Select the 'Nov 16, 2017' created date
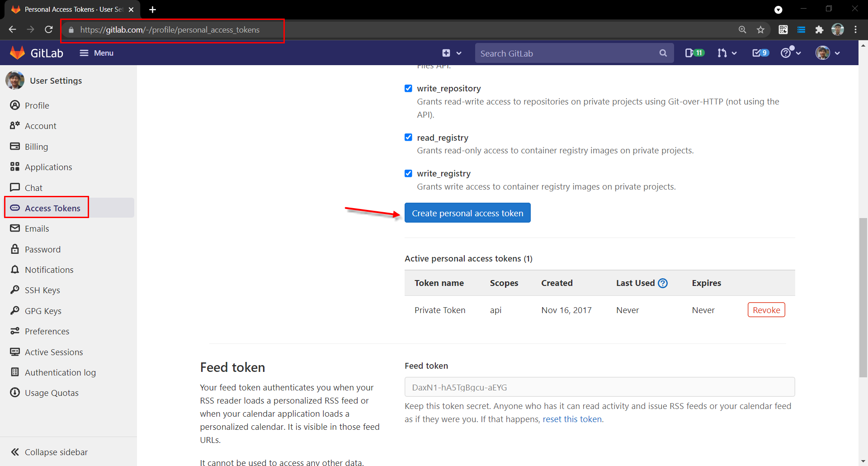This screenshot has height=466, width=868. pyautogui.click(x=566, y=310)
